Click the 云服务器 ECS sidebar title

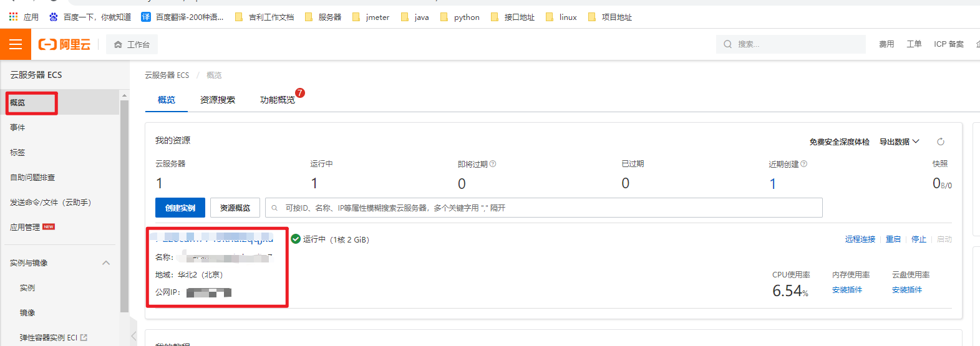(36, 75)
